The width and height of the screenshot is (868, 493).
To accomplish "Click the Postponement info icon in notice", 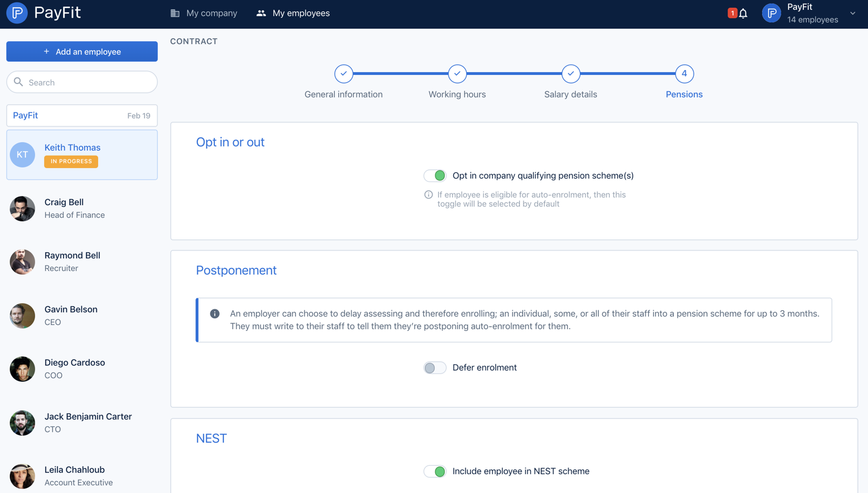I will point(215,314).
